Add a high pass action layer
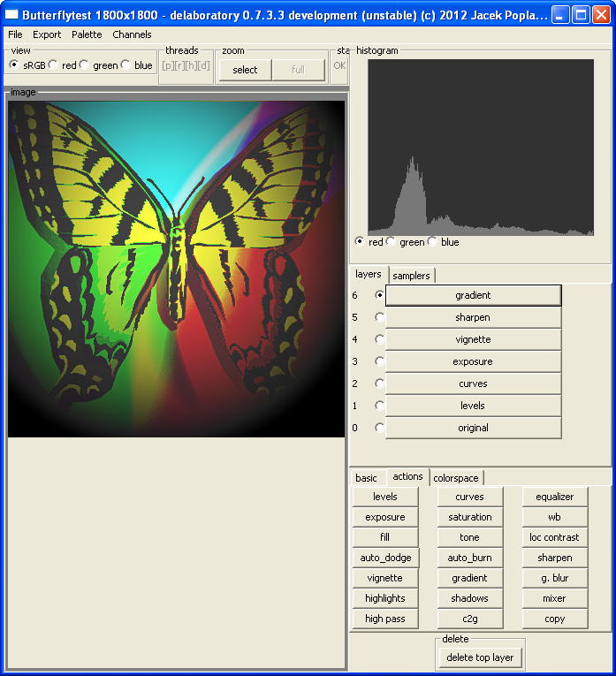 pyautogui.click(x=385, y=619)
